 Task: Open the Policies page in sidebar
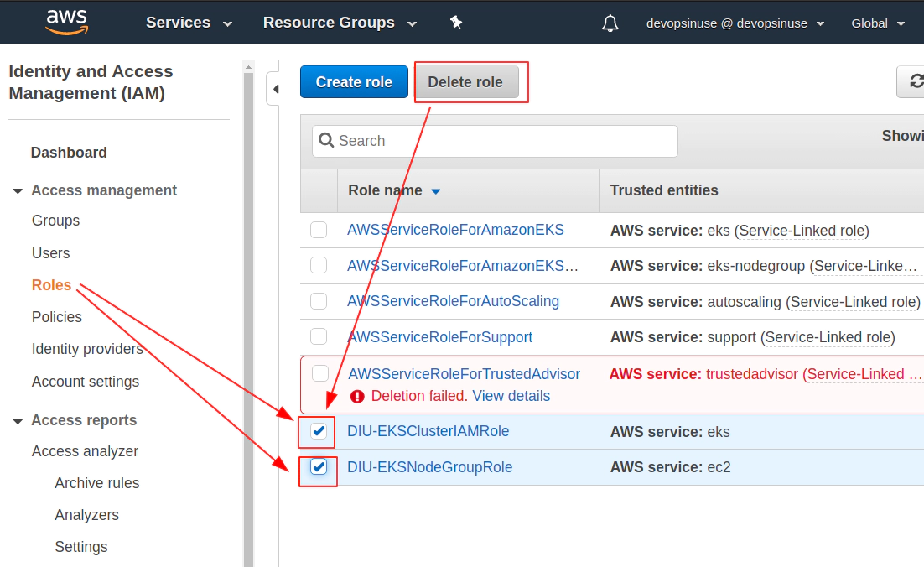56,317
